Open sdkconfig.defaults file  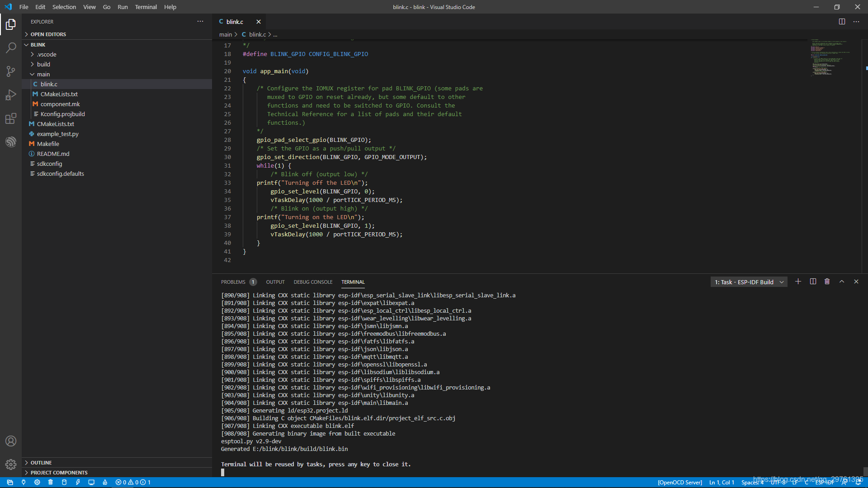pyautogui.click(x=117, y=174)
